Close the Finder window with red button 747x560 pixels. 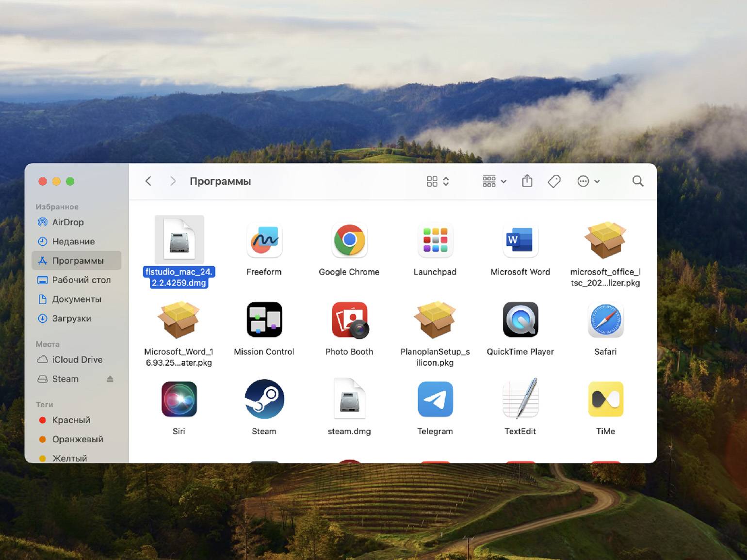point(43,181)
